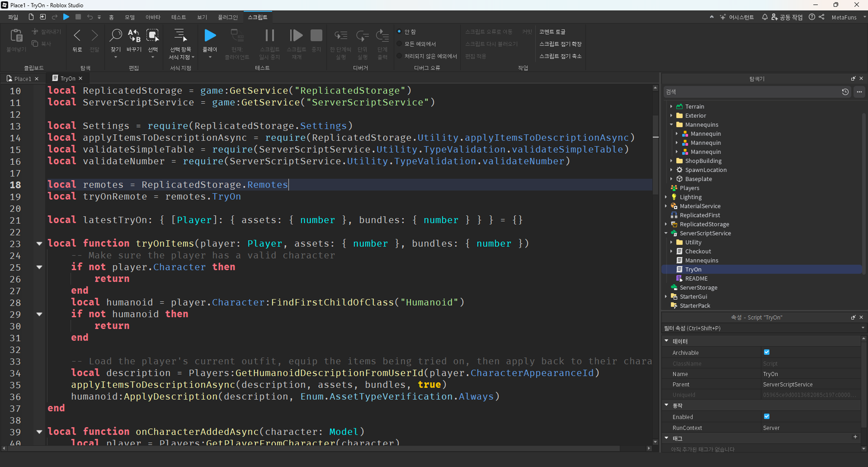Collapse the 동작 properties section

click(x=667, y=405)
